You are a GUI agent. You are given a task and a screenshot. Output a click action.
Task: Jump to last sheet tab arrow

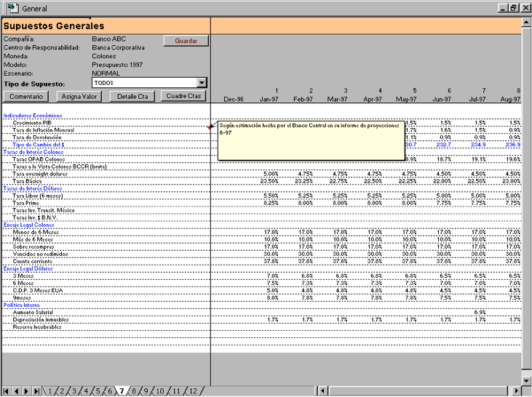[36, 391]
